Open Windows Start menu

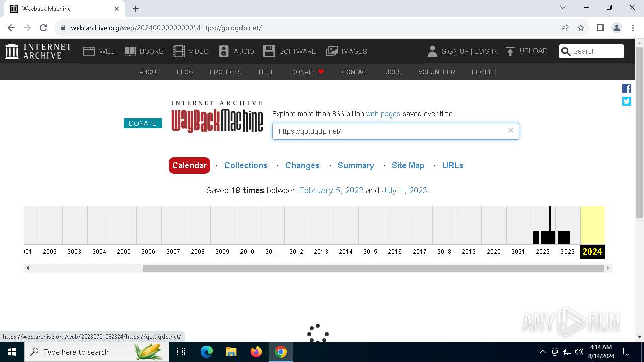(x=12, y=352)
